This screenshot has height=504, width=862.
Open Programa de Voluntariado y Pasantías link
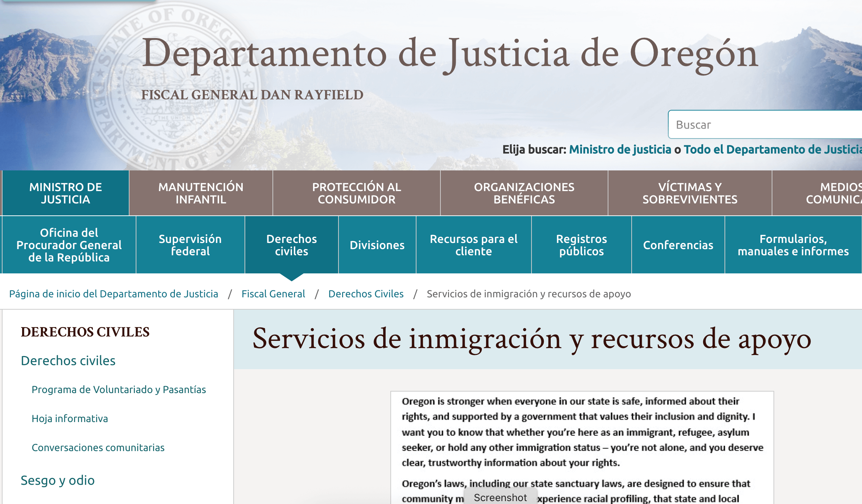119,389
